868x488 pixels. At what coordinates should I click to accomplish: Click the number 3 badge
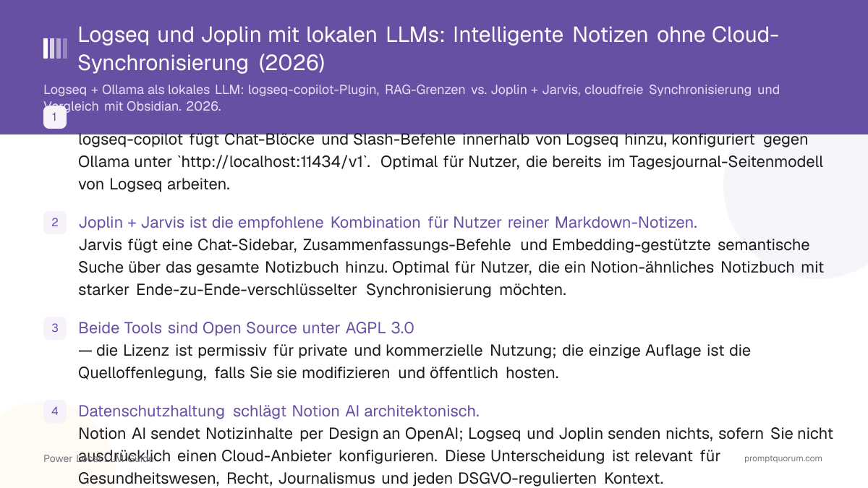tap(55, 328)
